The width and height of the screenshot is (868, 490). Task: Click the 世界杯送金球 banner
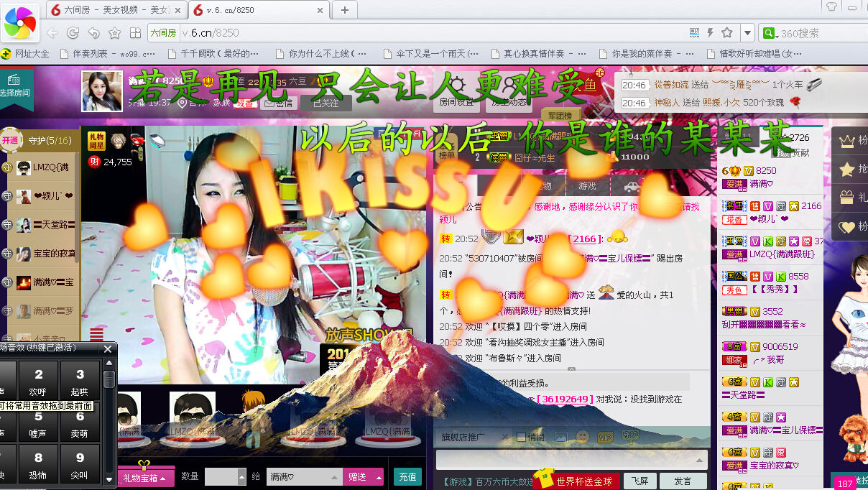tap(576, 481)
